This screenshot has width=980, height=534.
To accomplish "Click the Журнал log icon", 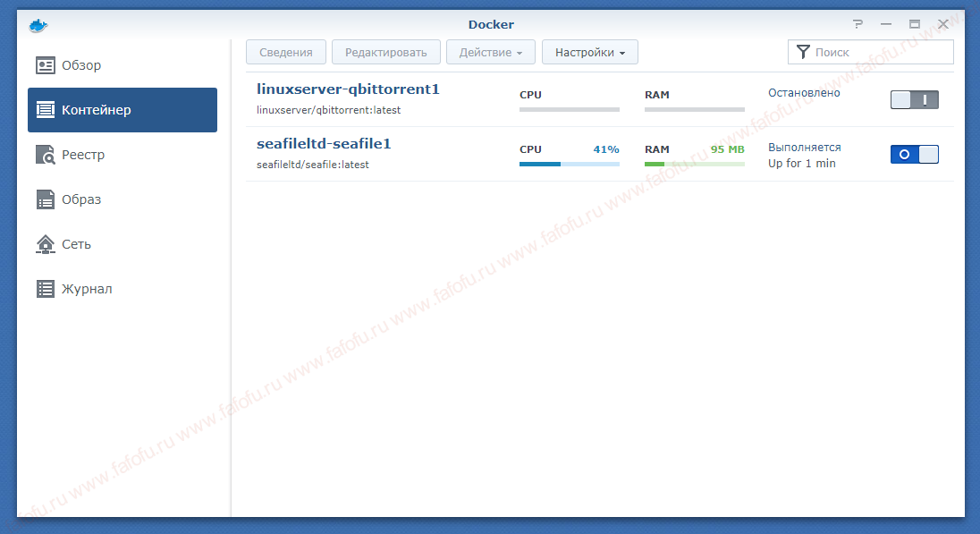I will (45, 289).
